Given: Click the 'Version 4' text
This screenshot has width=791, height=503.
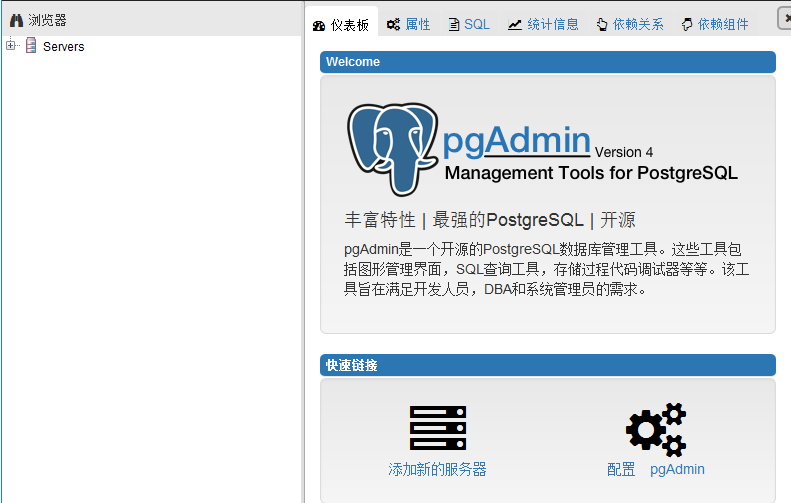Looking at the screenshot, I should coord(624,152).
